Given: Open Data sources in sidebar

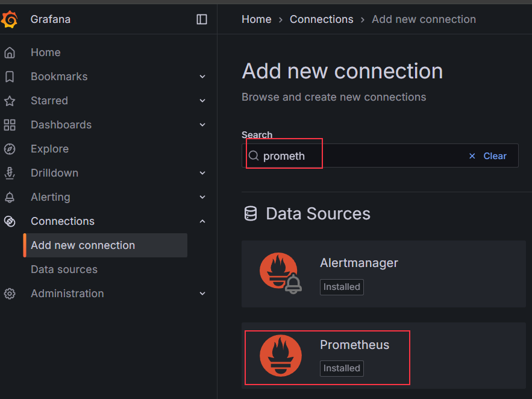Looking at the screenshot, I should [64, 269].
